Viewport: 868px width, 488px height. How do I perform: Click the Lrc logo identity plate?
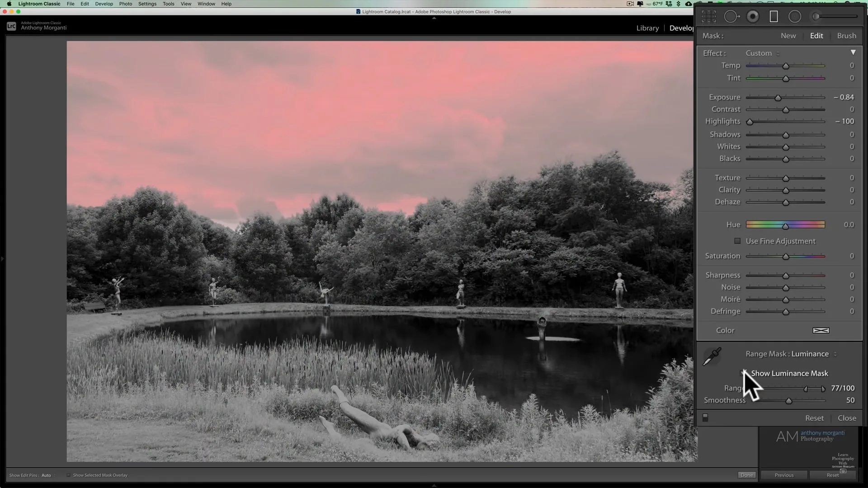click(x=11, y=26)
